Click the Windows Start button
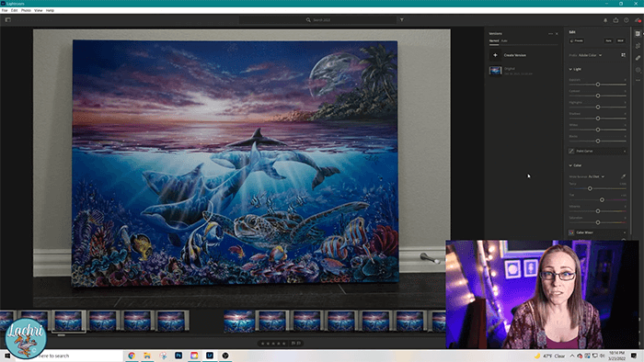644x362 pixels. (x=7, y=356)
